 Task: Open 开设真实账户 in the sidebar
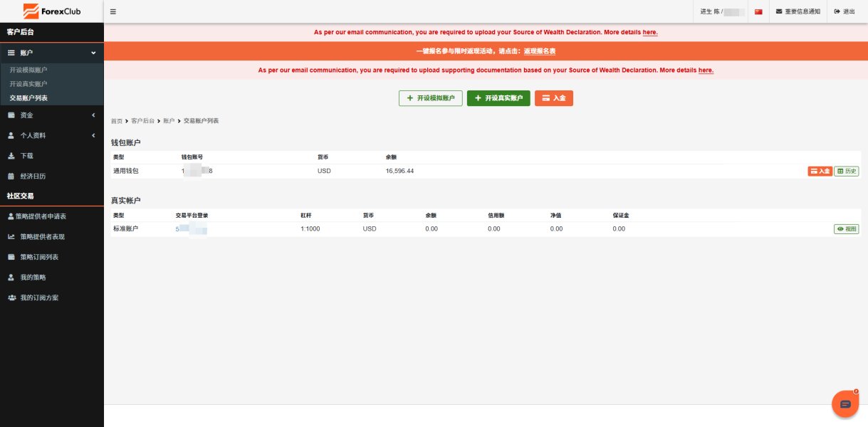tap(28, 84)
